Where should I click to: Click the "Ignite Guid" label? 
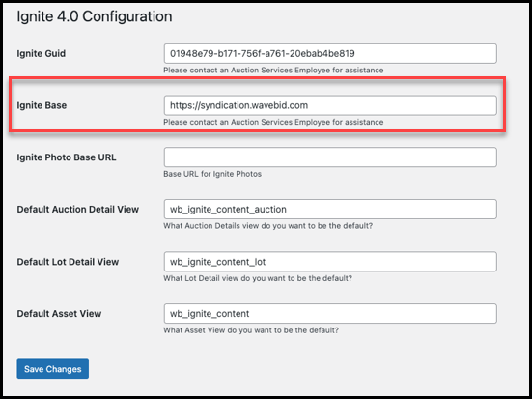click(42, 54)
